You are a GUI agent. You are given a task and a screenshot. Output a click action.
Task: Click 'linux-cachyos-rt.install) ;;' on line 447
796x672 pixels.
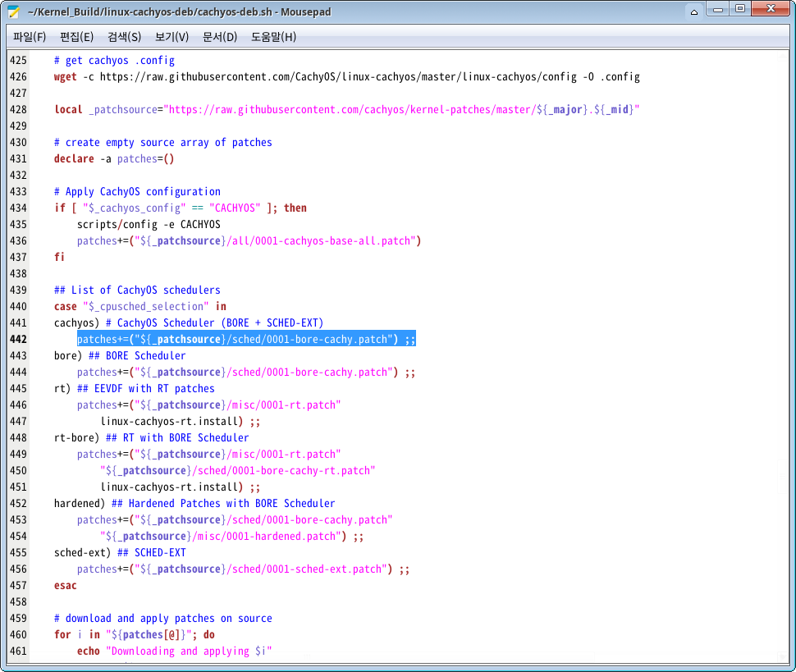tap(181, 421)
